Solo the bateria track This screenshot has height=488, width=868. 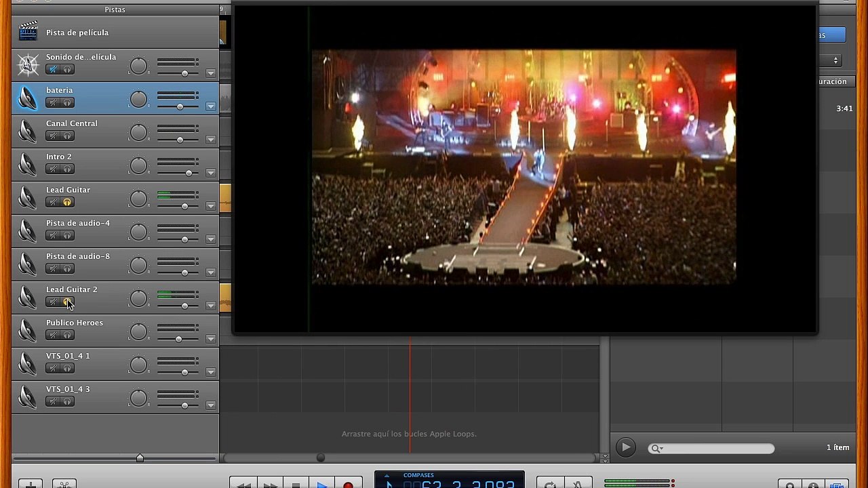pos(67,102)
